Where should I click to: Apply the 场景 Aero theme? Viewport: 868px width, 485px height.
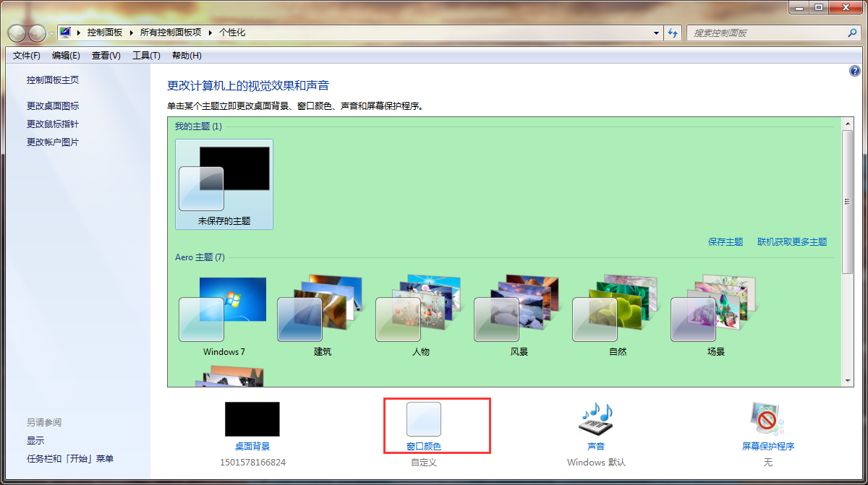(716, 316)
